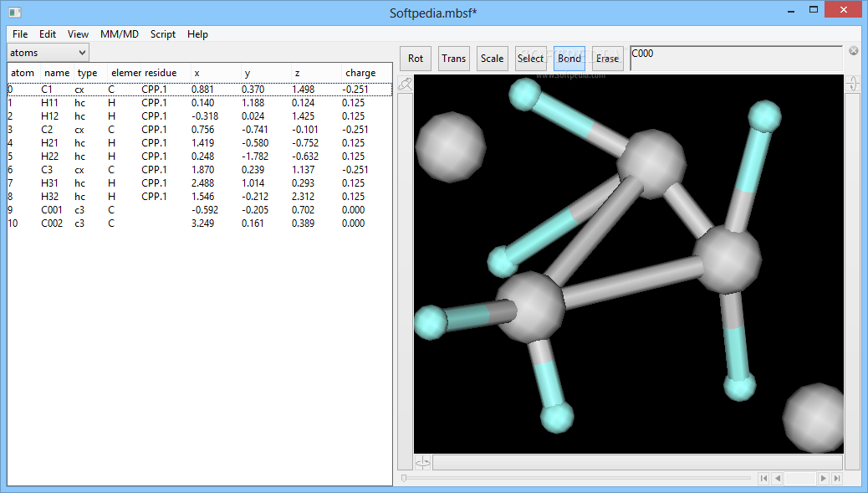Image resolution: width=868 pixels, height=493 pixels.
Task: Click the x value 3.249
Action: (x=202, y=223)
